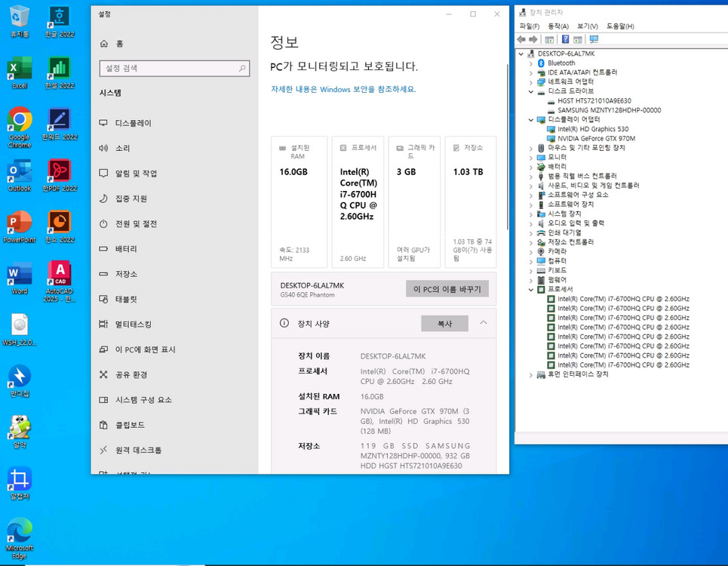This screenshot has width=728, height=566.
Task: Click Device Manager's back arrow toolbar icon
Action: click(x=521, y=39)
